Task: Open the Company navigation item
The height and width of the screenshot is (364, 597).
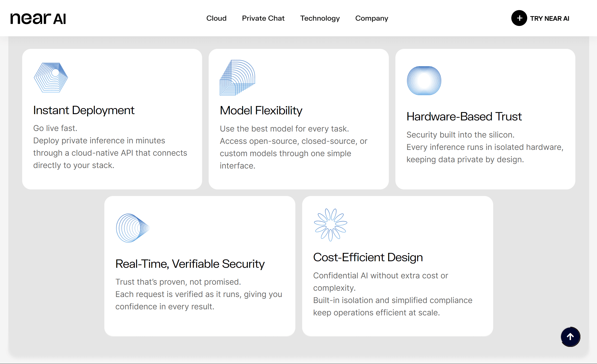Action: (371, 18)
